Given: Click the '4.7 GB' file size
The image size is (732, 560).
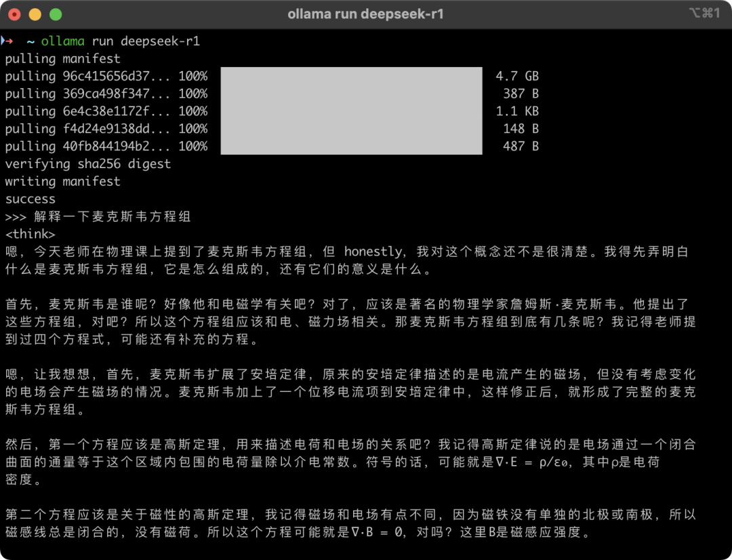Looking at the screenshot, I should (x=516, y=76).
